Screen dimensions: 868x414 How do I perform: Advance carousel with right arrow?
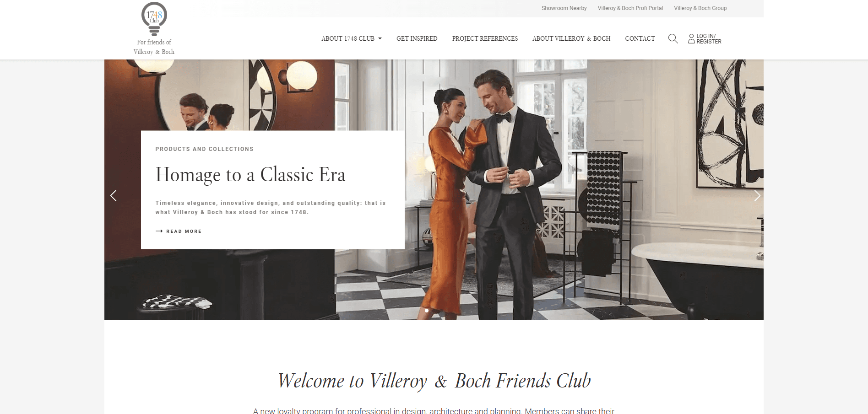[757, 196]
